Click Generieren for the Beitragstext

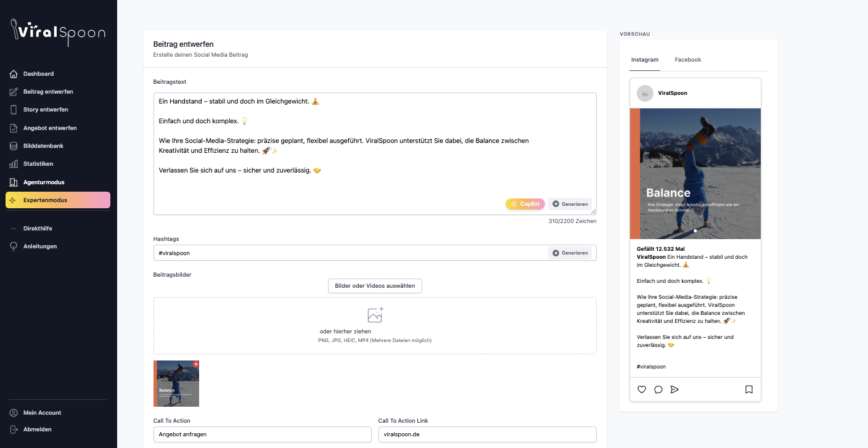[570, 204]
